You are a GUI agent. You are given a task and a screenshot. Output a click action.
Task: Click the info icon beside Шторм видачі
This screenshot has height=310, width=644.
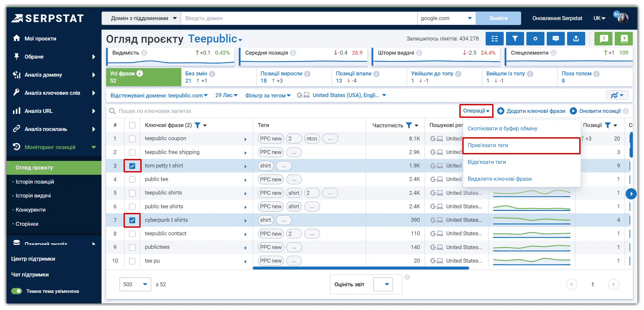pyautogui.click(x=419, y=53)
